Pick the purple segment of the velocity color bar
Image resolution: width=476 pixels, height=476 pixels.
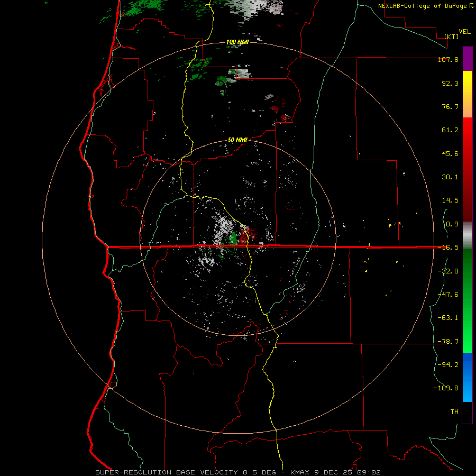pyautogui.click(x=467, y=59)
